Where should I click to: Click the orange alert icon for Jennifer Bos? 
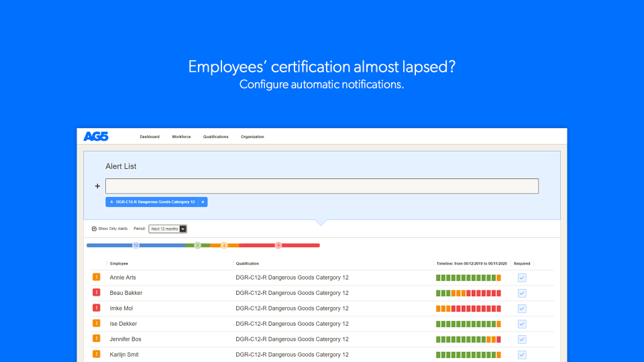pos(96,339)
